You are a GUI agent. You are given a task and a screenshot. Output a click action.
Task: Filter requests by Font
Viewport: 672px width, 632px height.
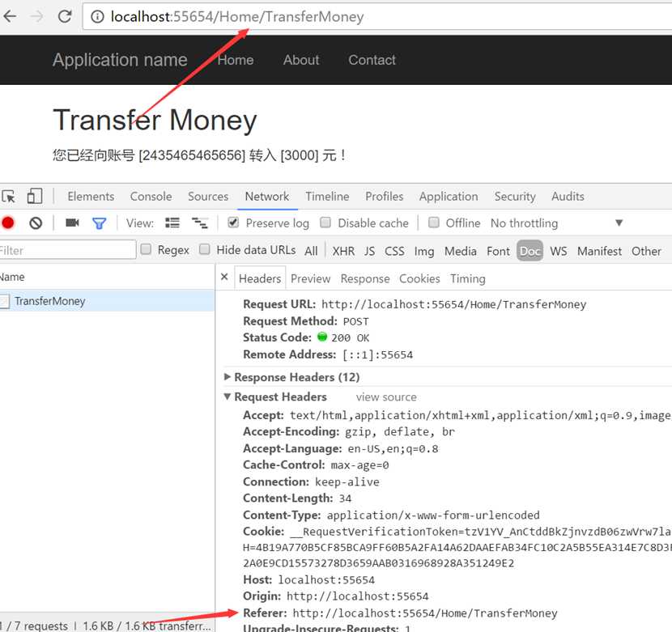[499, 251]
